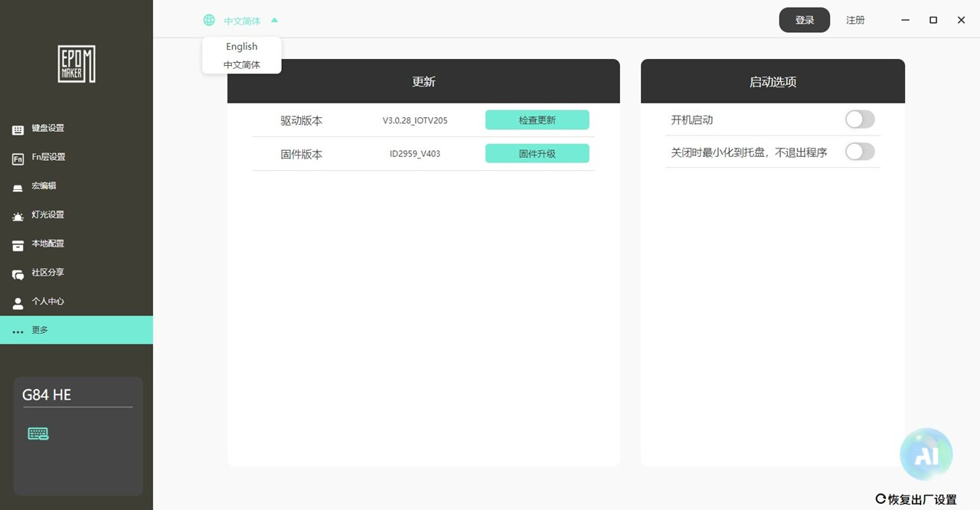Click the local configuration archive icon
Image resolution: width=980 pixels, height=510 pixels.
(18, 245)
